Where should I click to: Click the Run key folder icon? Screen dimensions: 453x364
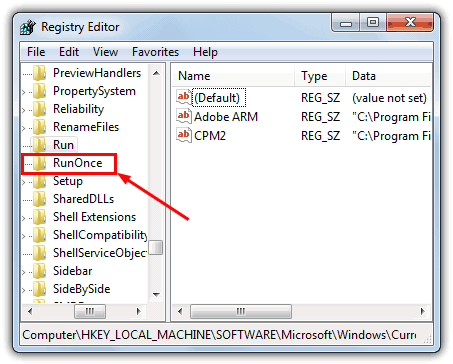click(x=40, y=145)
